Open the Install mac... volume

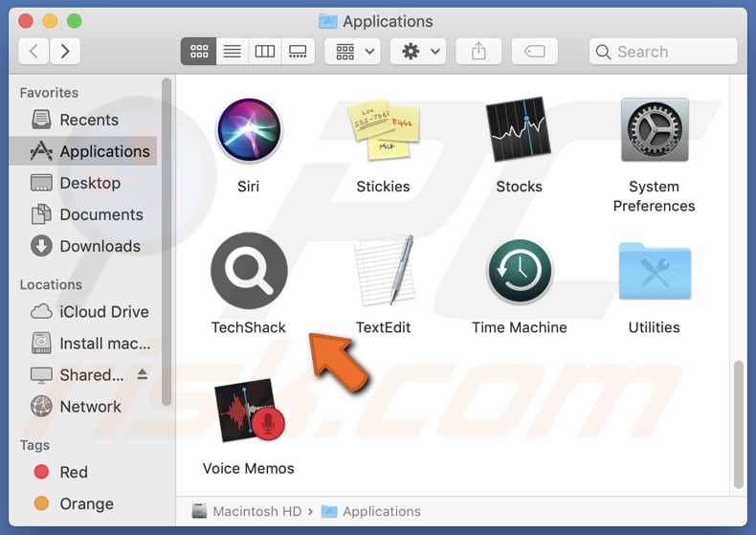click(x=83, y=344)
